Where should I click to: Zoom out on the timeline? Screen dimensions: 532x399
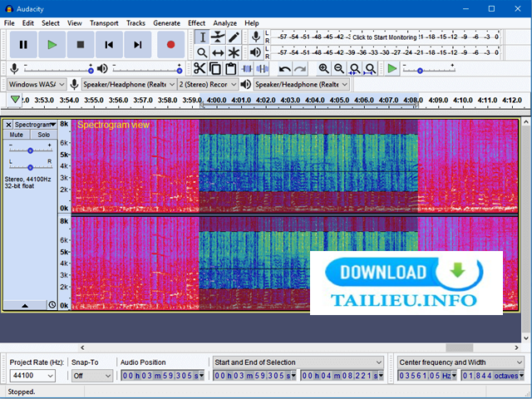(x=339, y=69)
